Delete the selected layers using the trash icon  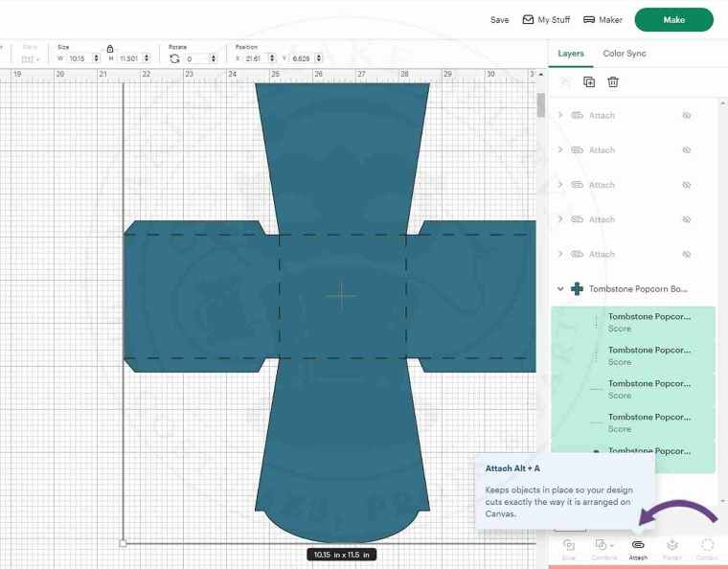pyautogui.click(x=613, y=82)
